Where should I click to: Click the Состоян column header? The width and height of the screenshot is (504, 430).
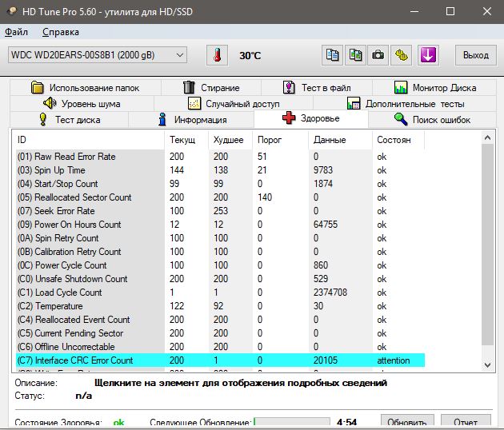[398, 140]
